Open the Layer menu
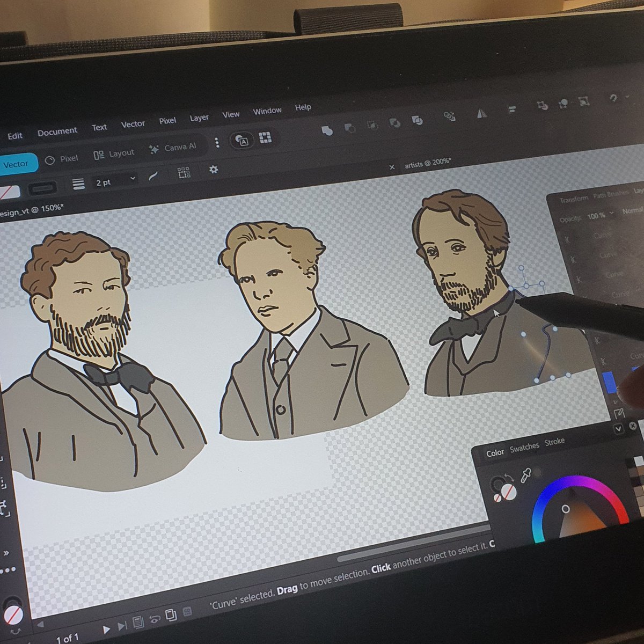 pos(199,118)
